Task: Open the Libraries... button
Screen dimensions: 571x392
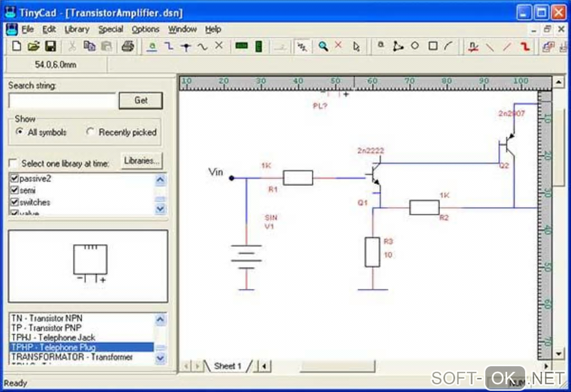Action: [142, 161]
